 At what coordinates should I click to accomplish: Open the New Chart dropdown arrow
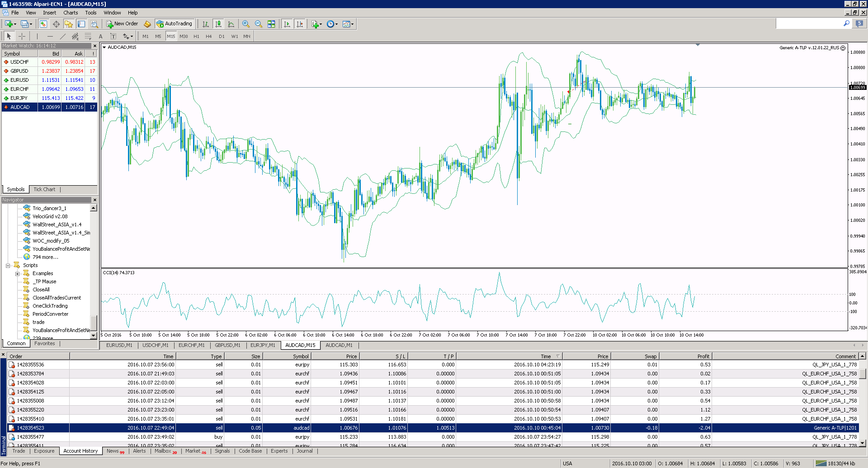point(15,24)
